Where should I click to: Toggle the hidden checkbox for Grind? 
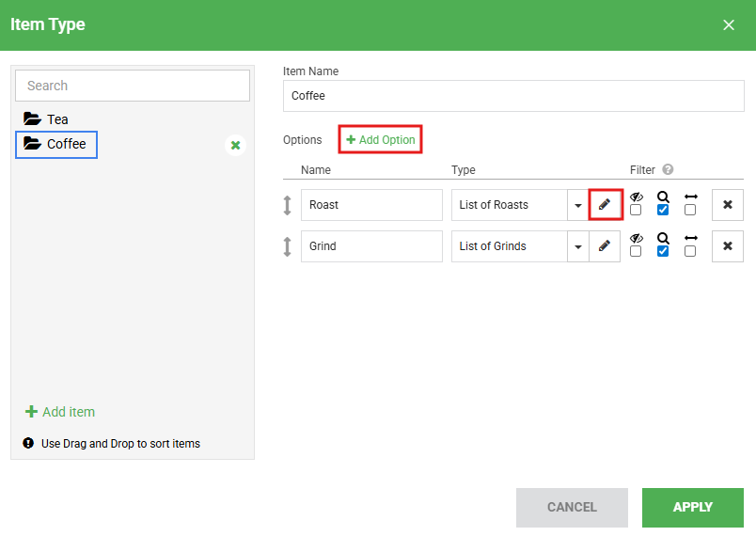point(636,251)
